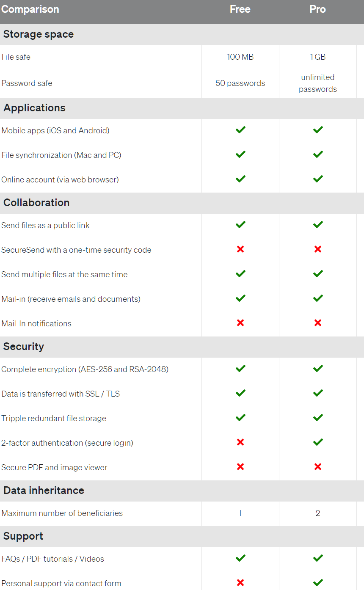Click the Free column green check for Mobile apps
Viewport: 364px width, 590px height.
(x=240, y=130)
